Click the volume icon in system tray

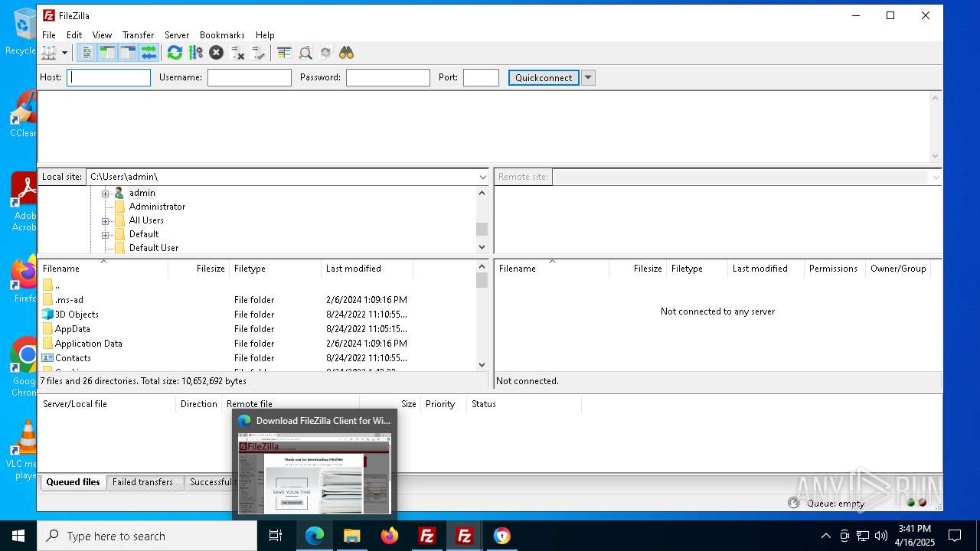[x=881, y=536]
